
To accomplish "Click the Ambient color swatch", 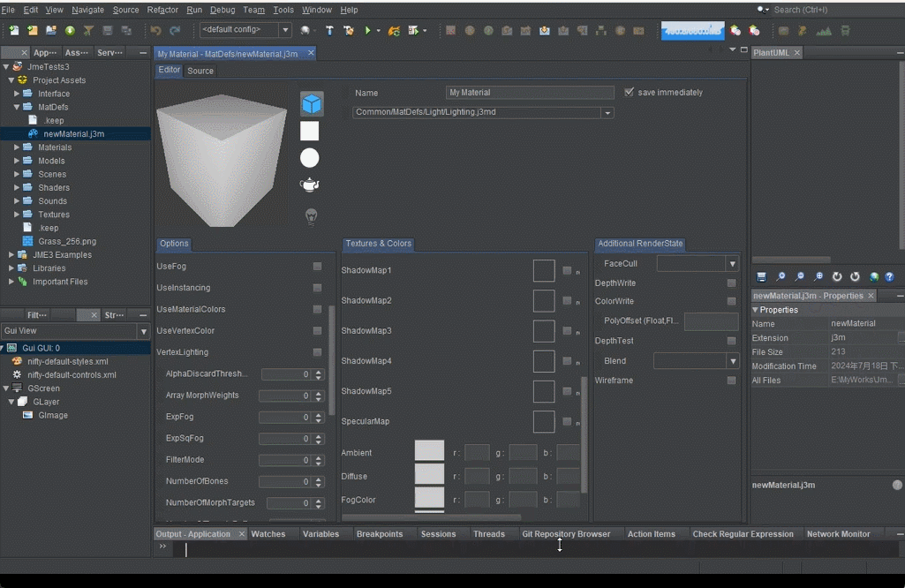I will (429, 450).
